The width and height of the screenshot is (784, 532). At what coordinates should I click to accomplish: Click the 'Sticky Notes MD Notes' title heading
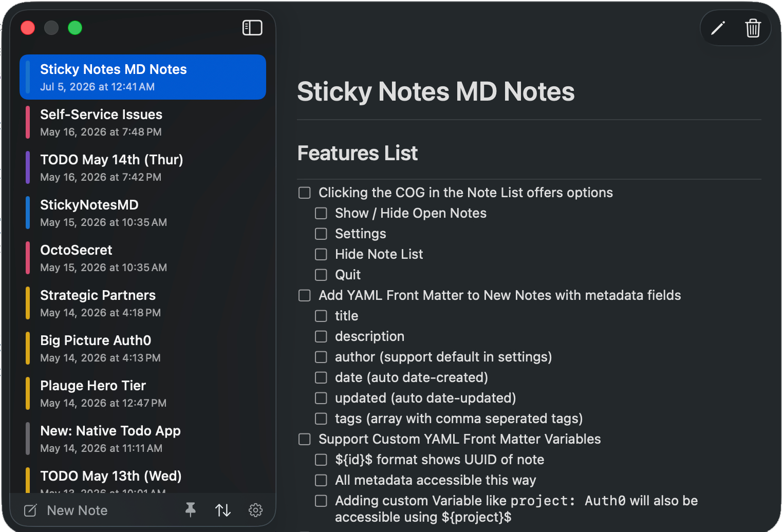pyautogui.click(x=436, y=91)
